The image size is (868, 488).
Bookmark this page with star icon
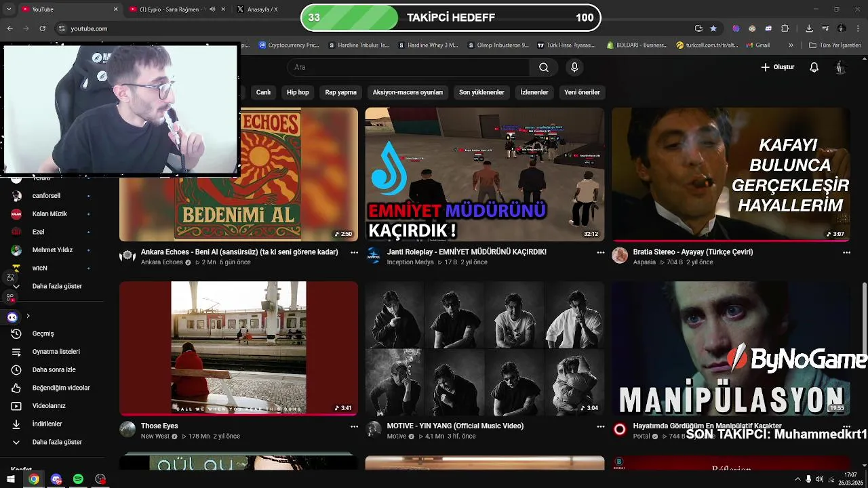click(713, 28)
